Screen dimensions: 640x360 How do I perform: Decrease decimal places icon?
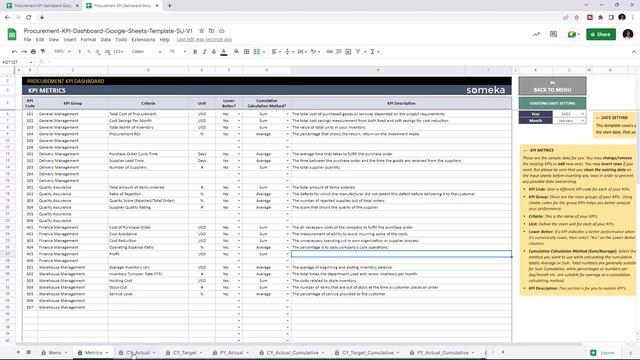click(98, 52)
